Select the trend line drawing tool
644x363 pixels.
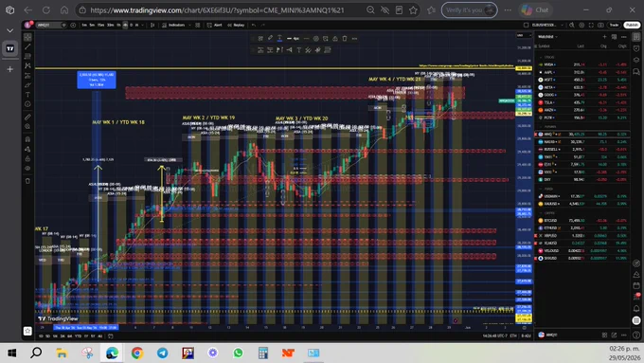(x=27, y=46)
